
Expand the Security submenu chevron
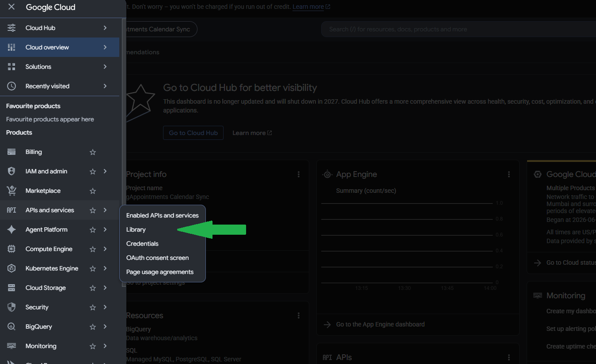105,307
